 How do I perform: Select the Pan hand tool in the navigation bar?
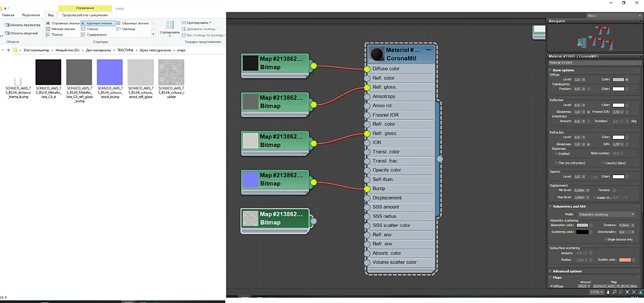tap(608, 292)
